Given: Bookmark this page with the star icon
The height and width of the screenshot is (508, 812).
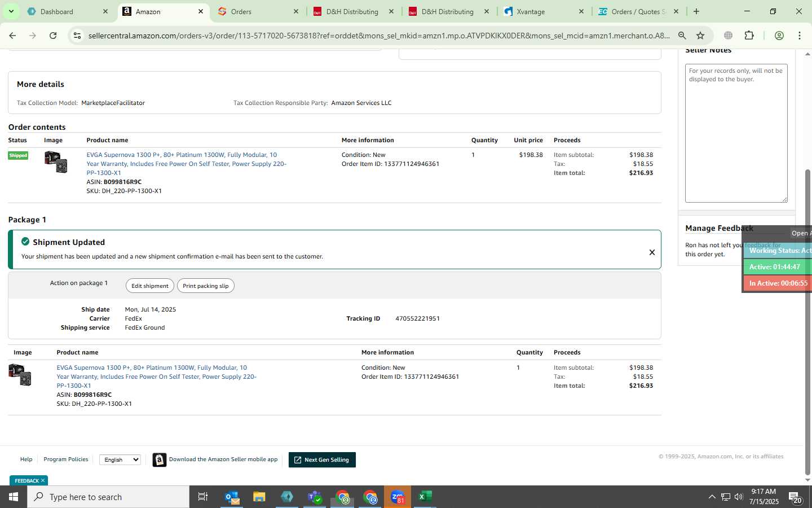Looking at the screenshot, I should [x=700, y=36].
